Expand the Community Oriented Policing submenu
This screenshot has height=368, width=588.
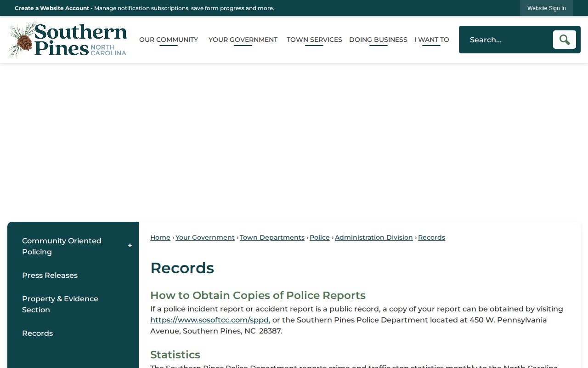click(x=130, y=246)
